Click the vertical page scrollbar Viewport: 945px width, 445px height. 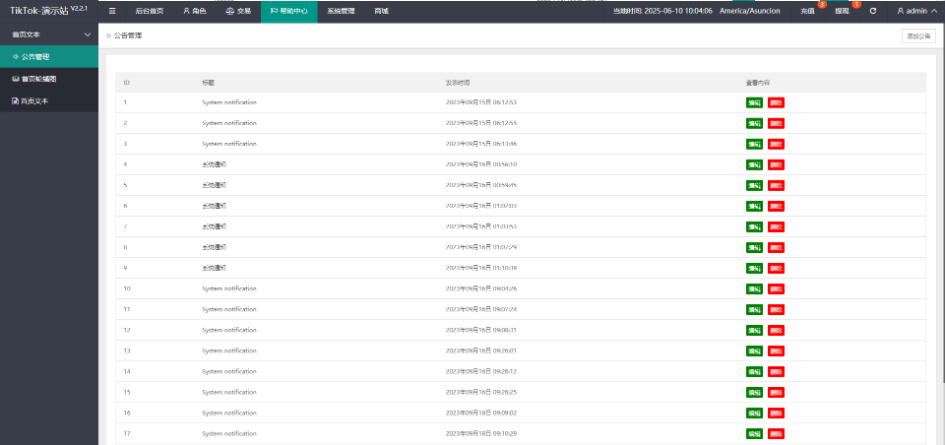tap(943, 202)
